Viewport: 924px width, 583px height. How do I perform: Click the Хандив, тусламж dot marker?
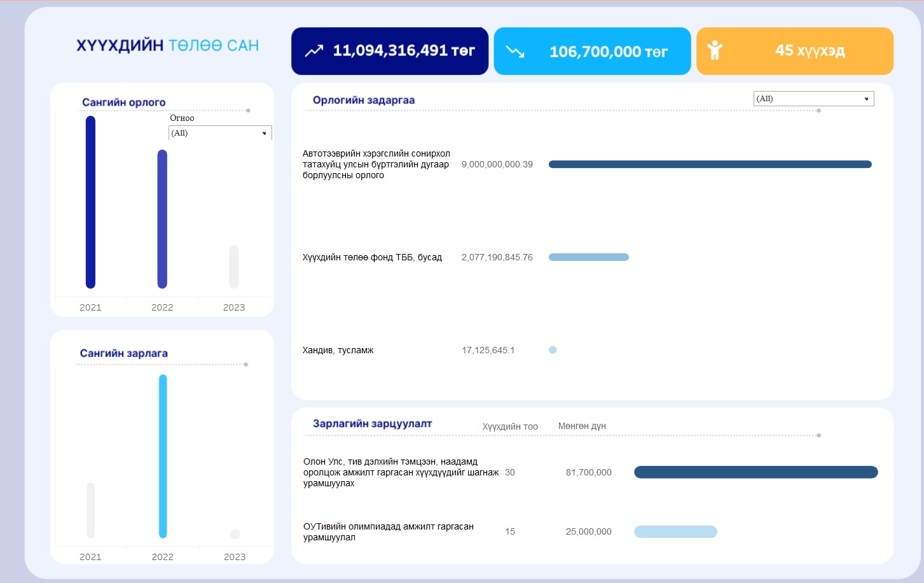point(553,350)
